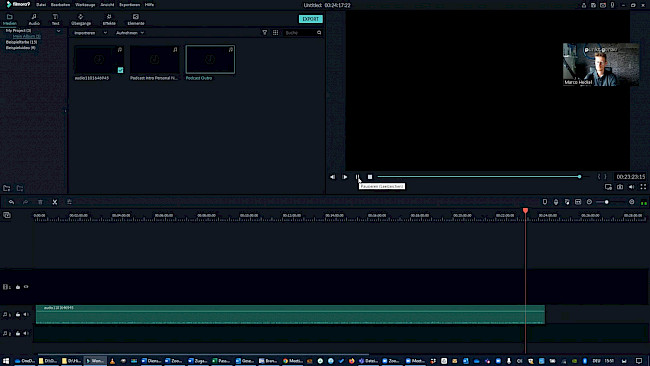Click the zoom-out minus timeline icon
This screenshot has width=650, height=366.
tap(589, 202)
